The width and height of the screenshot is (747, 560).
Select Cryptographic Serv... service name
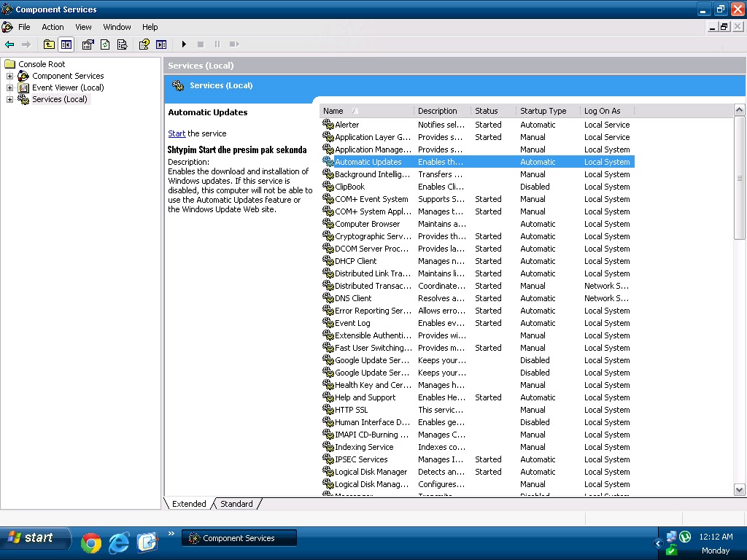tap(373, 236)
